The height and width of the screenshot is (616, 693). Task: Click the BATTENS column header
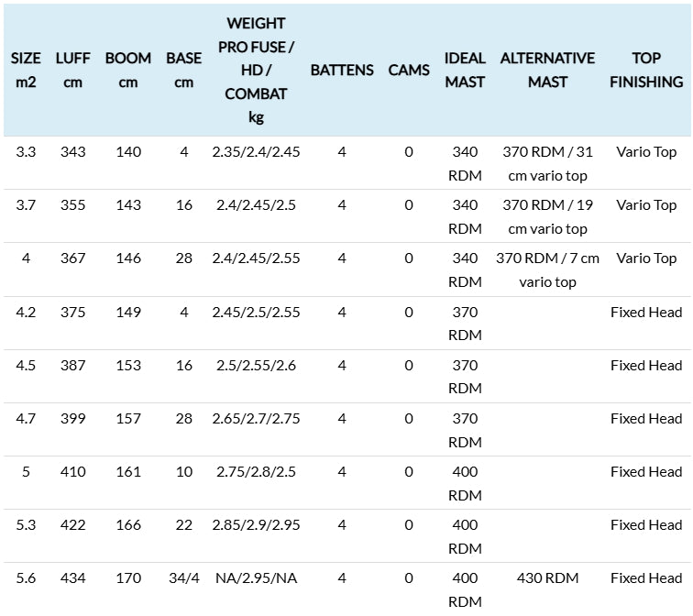pos(342,70)
